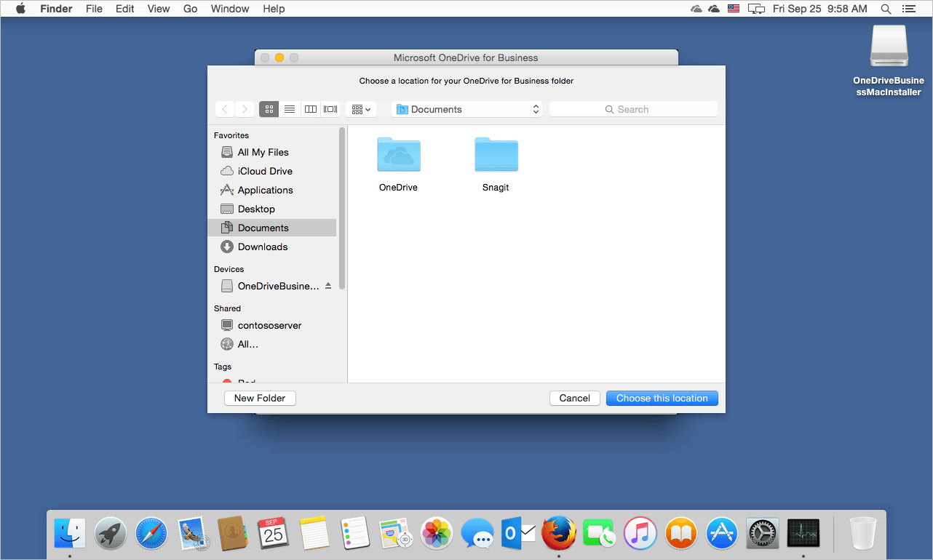The image size is (933, 560).
Task: Switch to Cover Flow view
Action: pyautogui.click(x=330, y=109)
